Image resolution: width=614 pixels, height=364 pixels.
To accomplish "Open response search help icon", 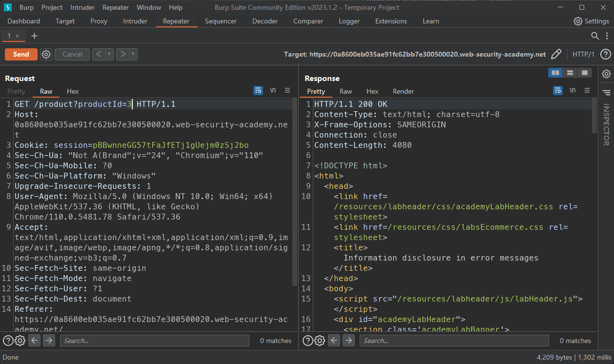I will [x=308, y=341].
